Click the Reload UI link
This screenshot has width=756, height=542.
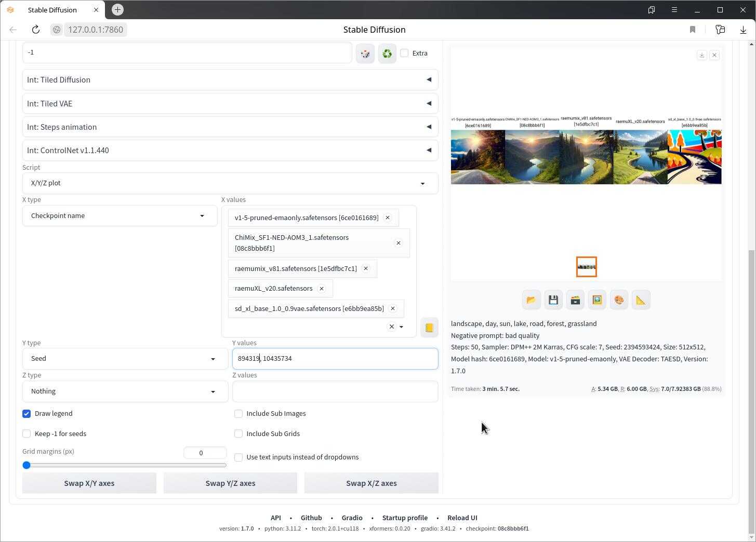coord(462,518)
